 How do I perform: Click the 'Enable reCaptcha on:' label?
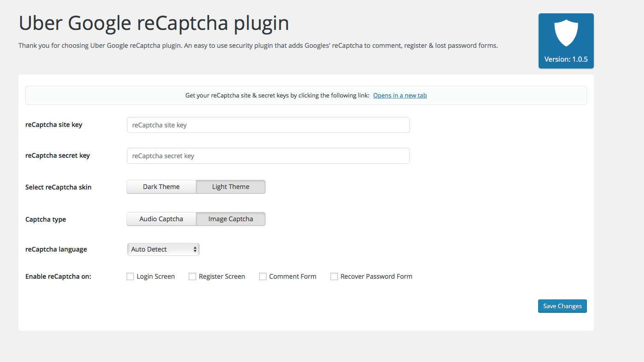pos(58,276)
